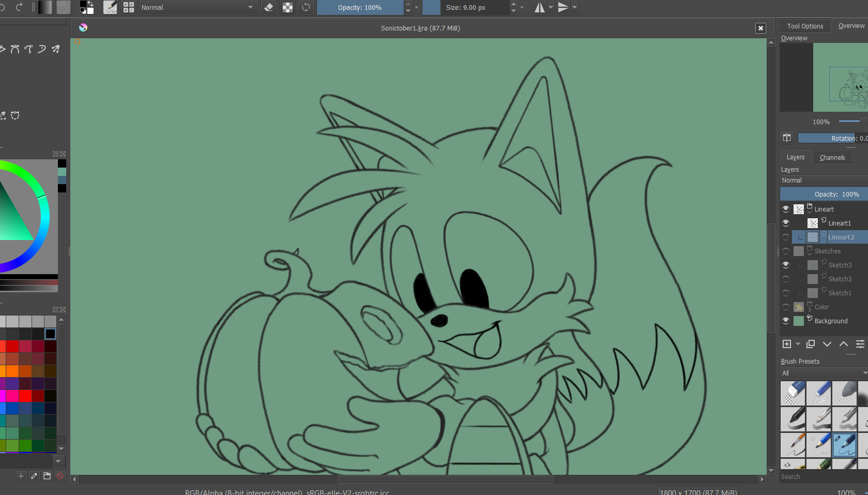The width and height of the screenshot is (868, 495).
Task: Toggle eraser mode
Action: point(269,7)
